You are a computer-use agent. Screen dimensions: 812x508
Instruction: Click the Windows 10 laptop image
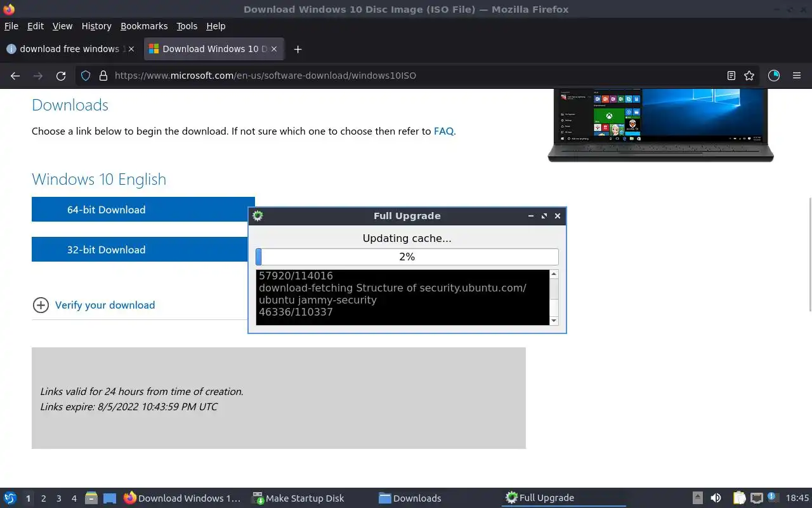(x=660, y=125)
